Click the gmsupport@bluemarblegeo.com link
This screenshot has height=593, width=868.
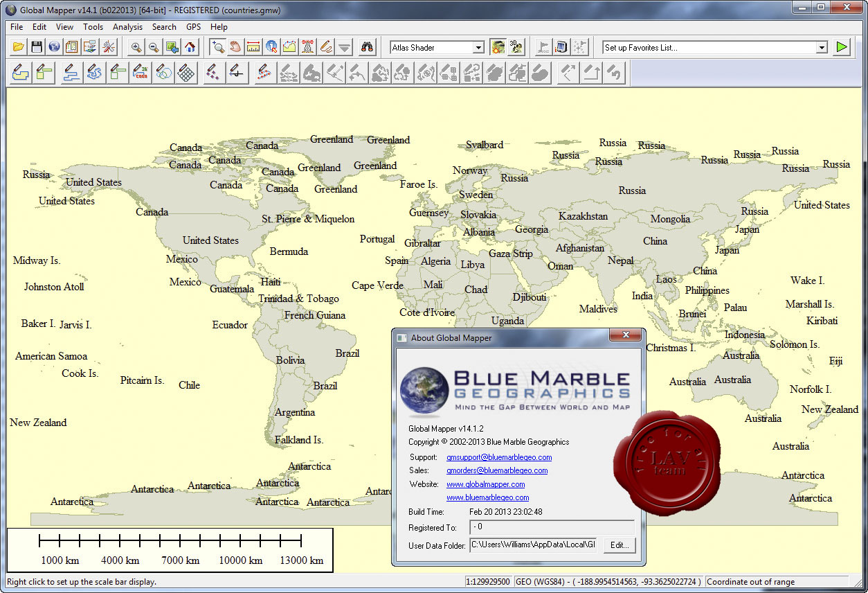pyautogui.click(x=499, y=457)
